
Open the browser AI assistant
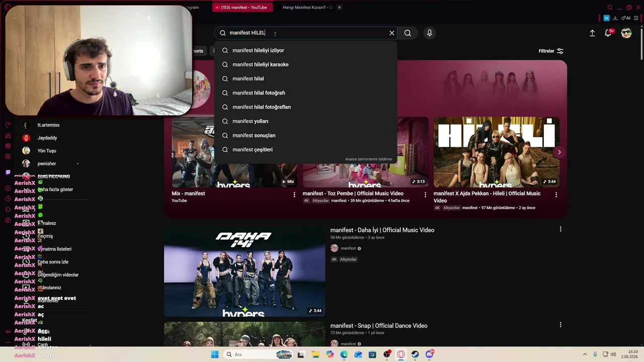(x=626, y=18)
